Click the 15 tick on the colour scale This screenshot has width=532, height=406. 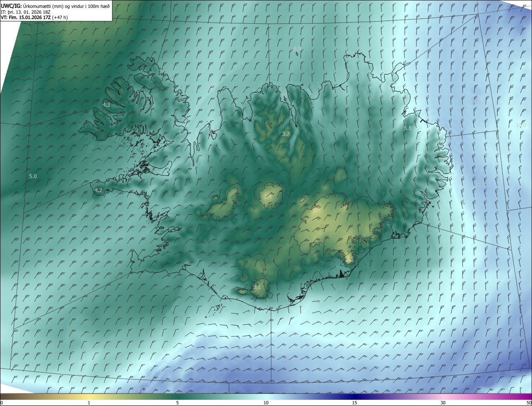[x=355, y=403]
